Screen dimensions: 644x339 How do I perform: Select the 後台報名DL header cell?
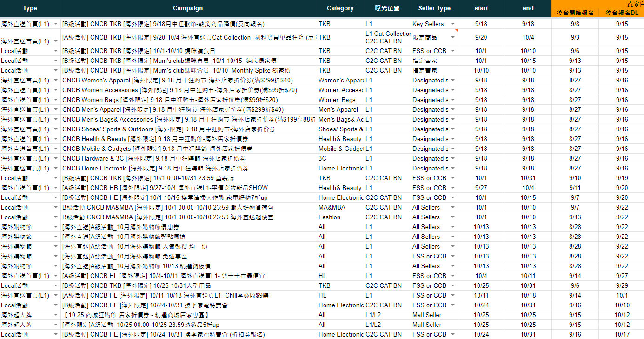(x=622, y=13)
